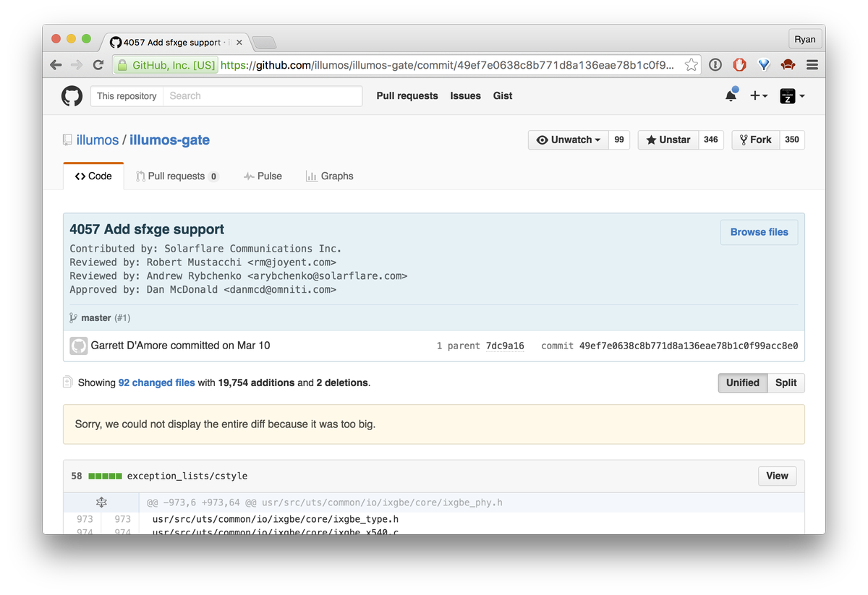Open the illumos organization link
Image resolution: width=868 pixels, height=595 pixels.
(98, 140)
